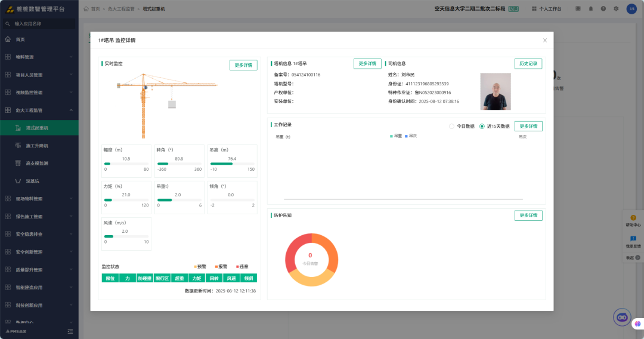Expand the 绿色施工管理 menu chevron
This screenshot has height=339, width=644.
pyautogui.click(x=71, y=216)
